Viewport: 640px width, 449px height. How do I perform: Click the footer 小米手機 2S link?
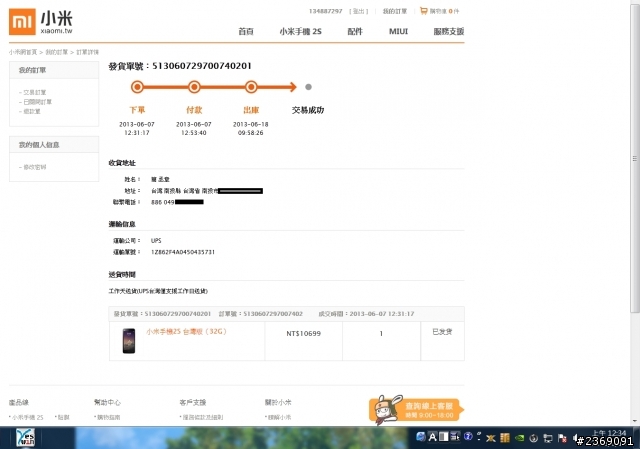coord(26,417)
